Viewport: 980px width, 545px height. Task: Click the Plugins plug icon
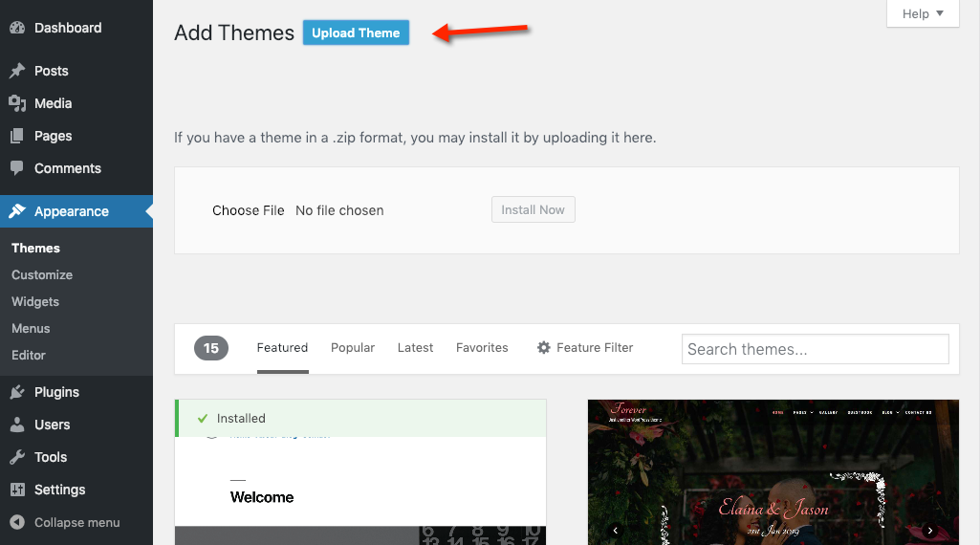click(17, 392)
